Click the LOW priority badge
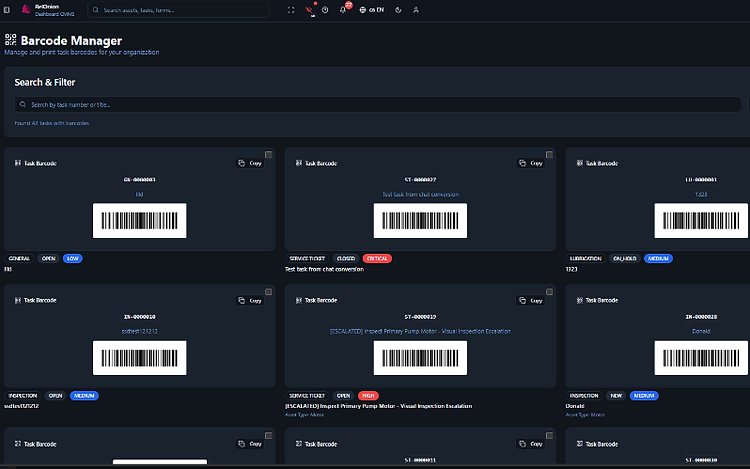Viewport: 750px width, 469px height. pos(73,258)
